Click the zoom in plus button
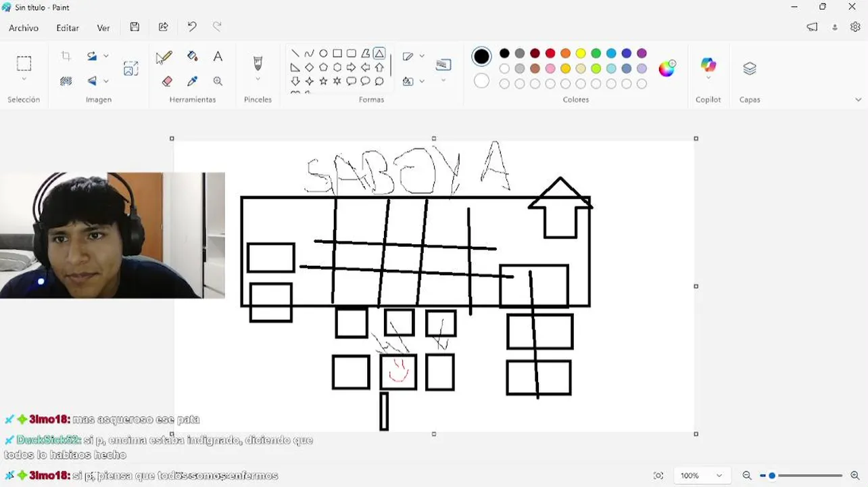This screenshot has width=868, height=487. (855, 476)
